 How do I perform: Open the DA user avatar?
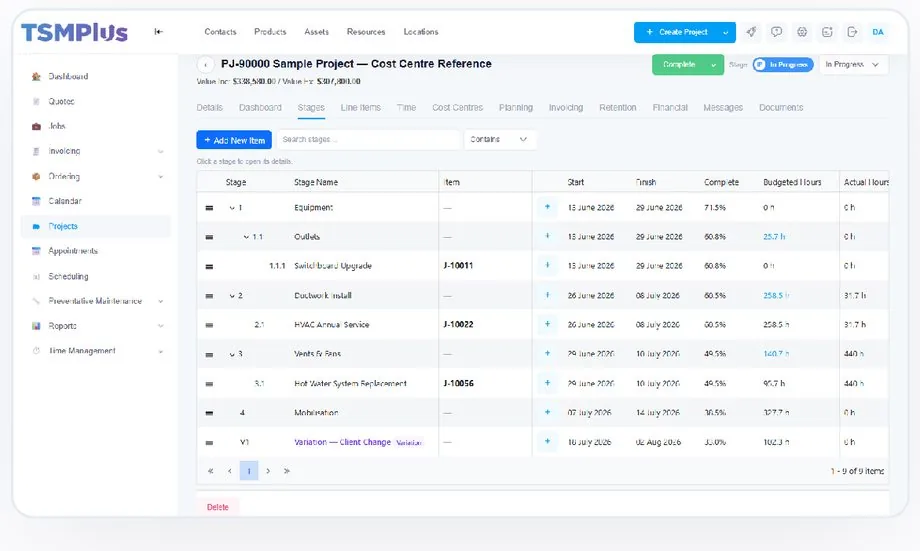(x=878, y=32)
